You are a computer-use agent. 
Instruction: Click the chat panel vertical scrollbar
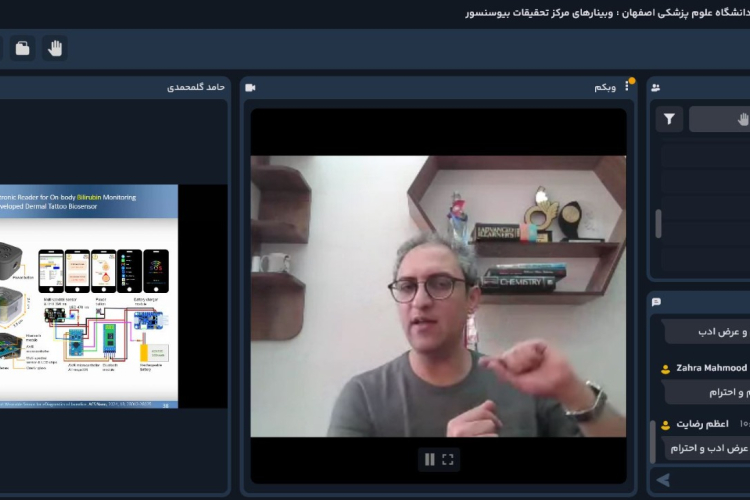[x=654, y=440]
